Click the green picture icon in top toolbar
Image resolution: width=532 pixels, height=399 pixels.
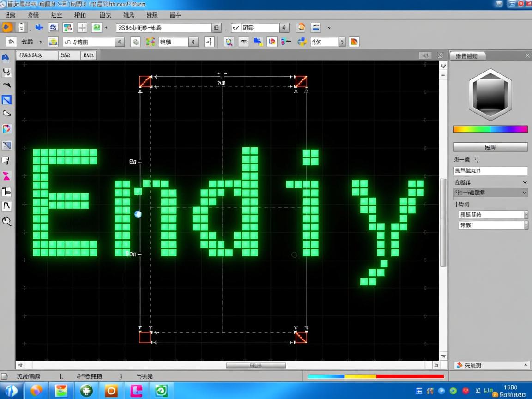97,27
